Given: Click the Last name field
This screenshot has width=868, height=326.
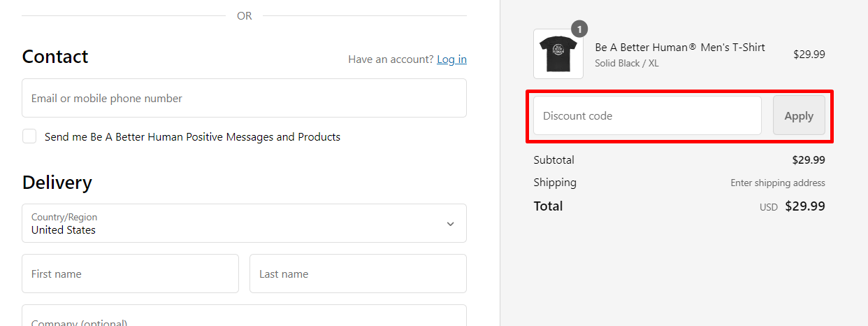Looking at the screenshot, I should pos(358,274).
